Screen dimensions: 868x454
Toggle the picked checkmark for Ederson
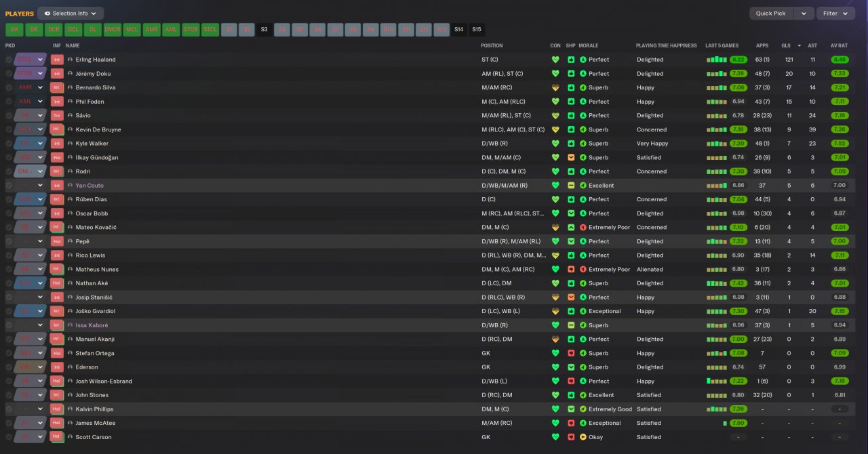click(9, 367)
